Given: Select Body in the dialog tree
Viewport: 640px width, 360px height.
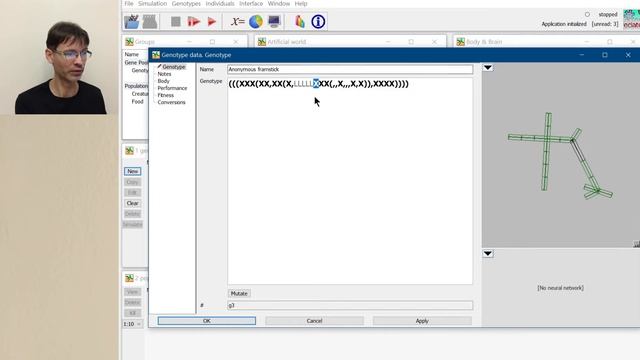Looking at the screenshot, I should [163, 81].
